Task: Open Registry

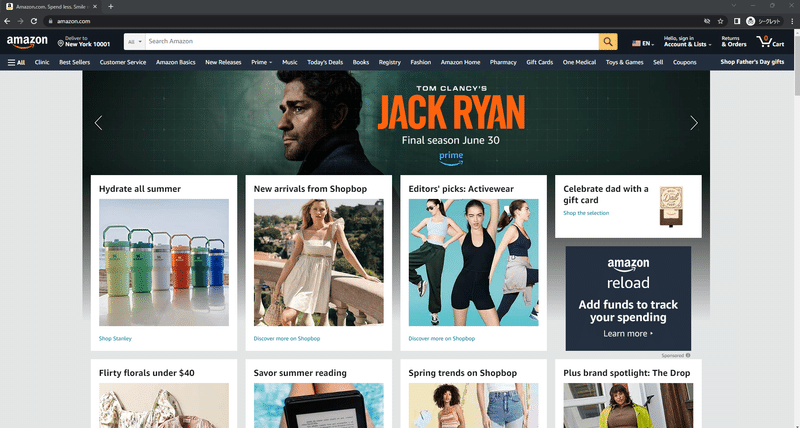Action: click(x=389, y=62)
